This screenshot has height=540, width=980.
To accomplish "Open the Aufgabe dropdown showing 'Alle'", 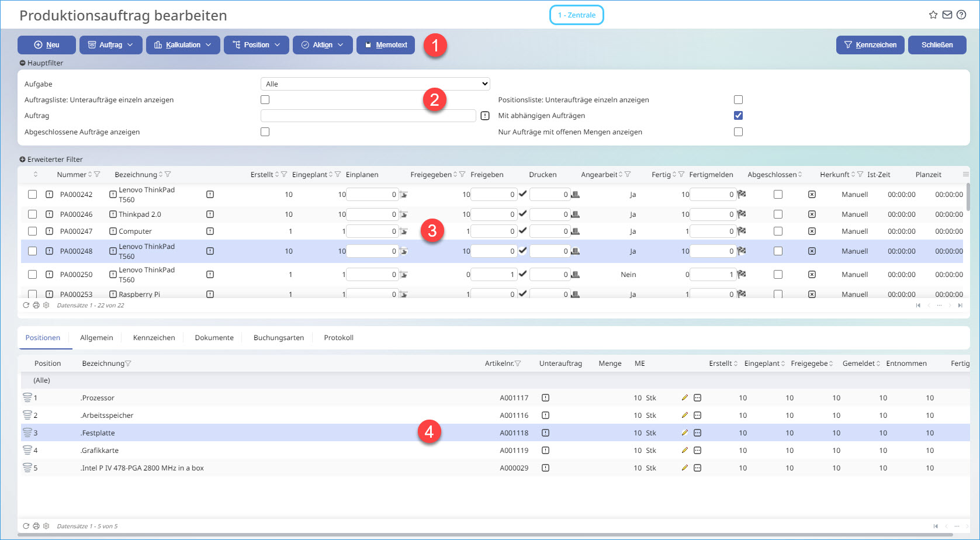I will coord(375,84).
